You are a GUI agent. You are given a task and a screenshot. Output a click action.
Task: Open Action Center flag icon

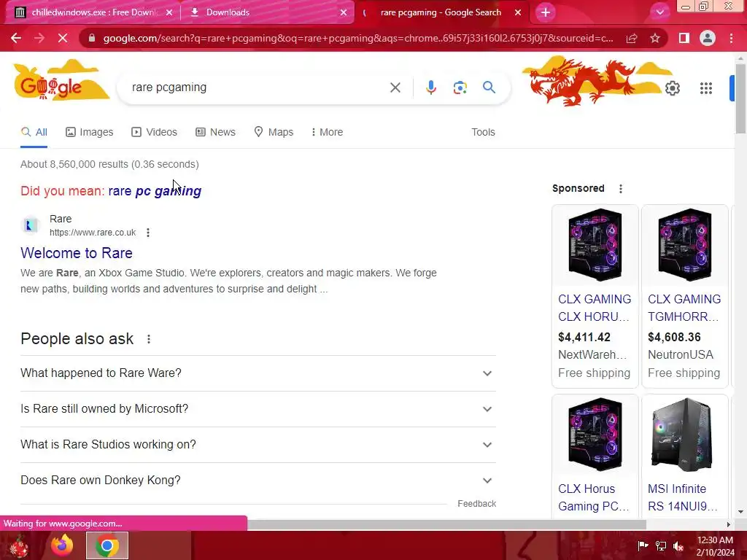[x=643, y=545]
